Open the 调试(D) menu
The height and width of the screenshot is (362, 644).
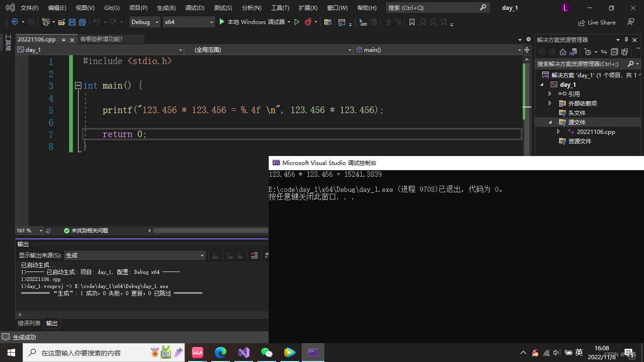tap(195, 8)
